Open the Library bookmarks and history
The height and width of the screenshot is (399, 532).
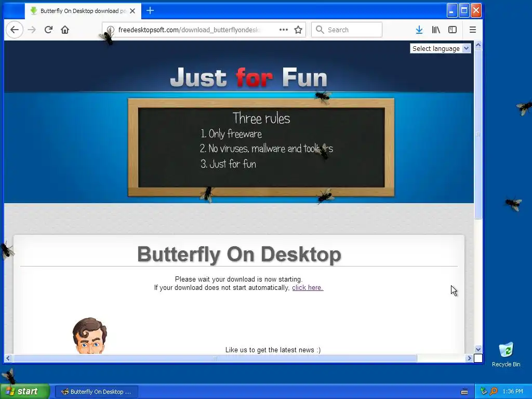pos(436,30)
